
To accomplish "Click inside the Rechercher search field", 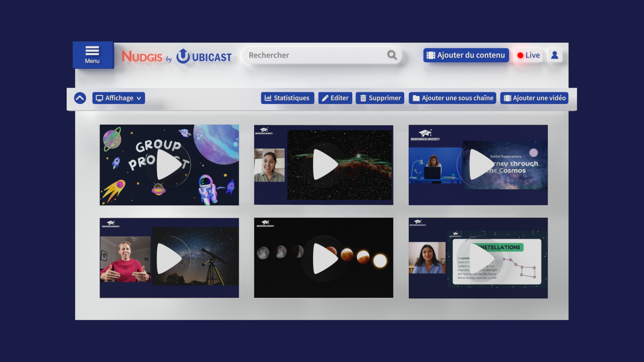I will pyautogui.click(x=302, y=55).
